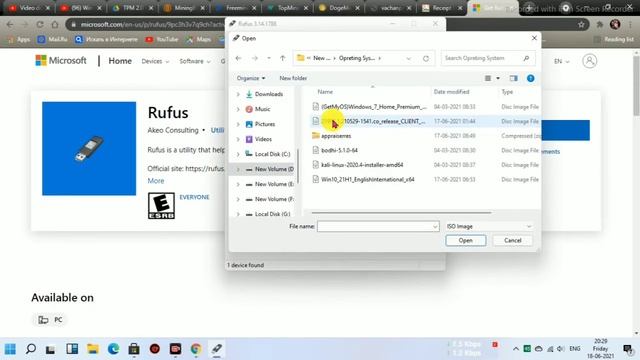Select Local Disk (C:) in navigation pane
640x360 pixels.
point(272,154)
